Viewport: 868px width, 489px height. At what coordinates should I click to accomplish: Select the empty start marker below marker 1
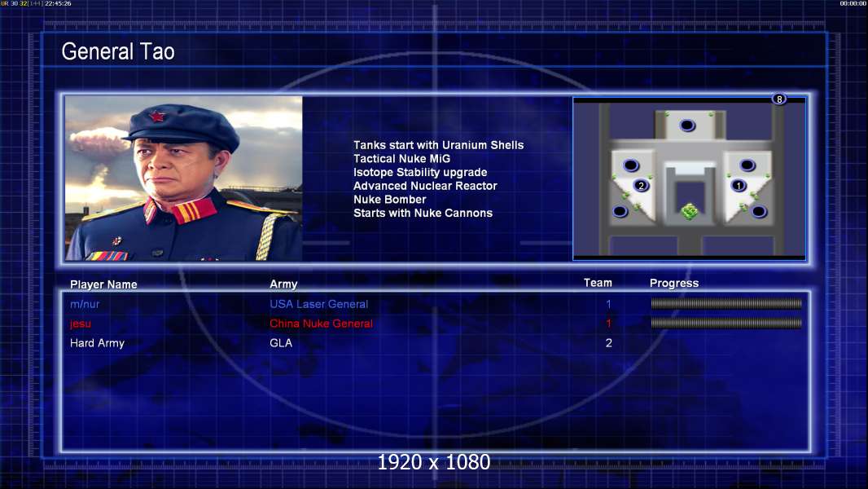point(758,211)
